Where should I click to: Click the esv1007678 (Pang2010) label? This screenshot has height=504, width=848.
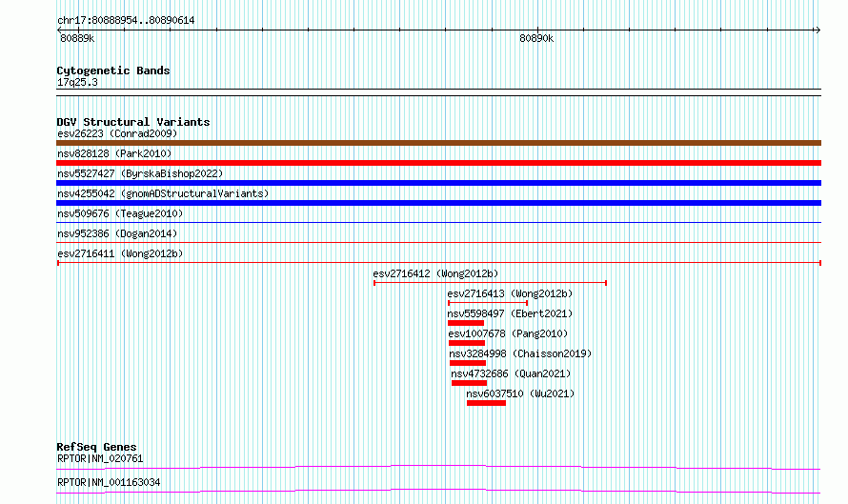tap(508, 333)
